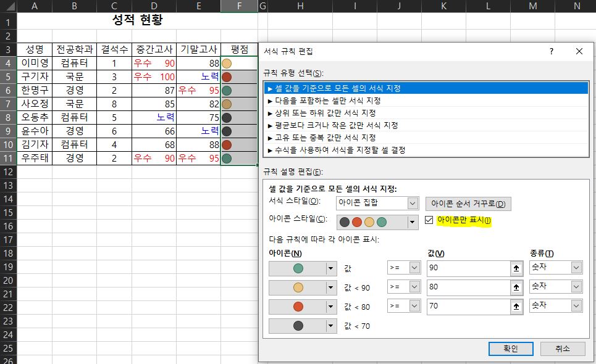This screenshot has width=596, height=364.
Task: Click the help question mark in dialog
Action: pos(552,51)
